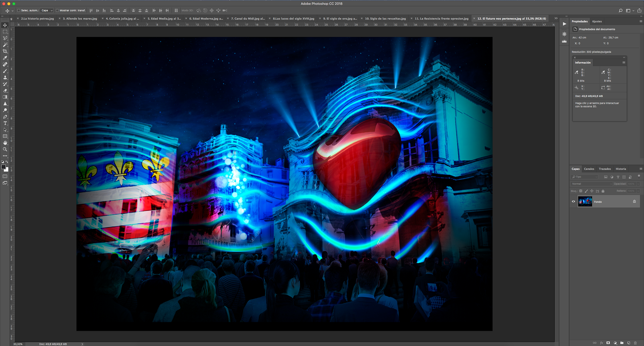The image size is (644, 346).
Task: Select the Gradient tool
Action: 5,97
